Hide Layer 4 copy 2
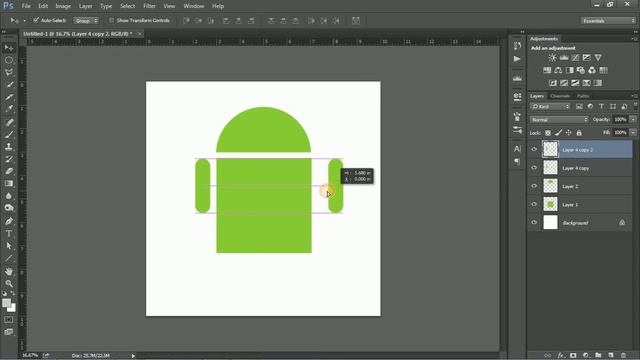 [x=534, y=149]
